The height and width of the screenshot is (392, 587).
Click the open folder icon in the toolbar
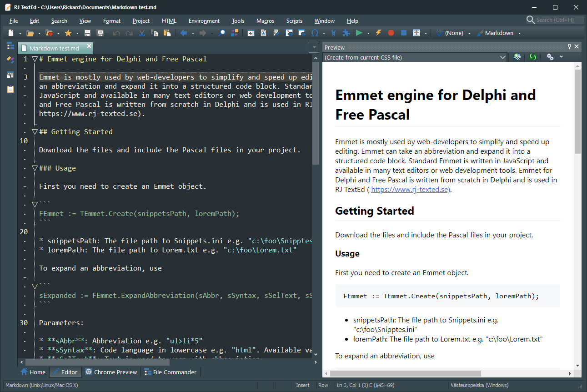tap(30, 33)
